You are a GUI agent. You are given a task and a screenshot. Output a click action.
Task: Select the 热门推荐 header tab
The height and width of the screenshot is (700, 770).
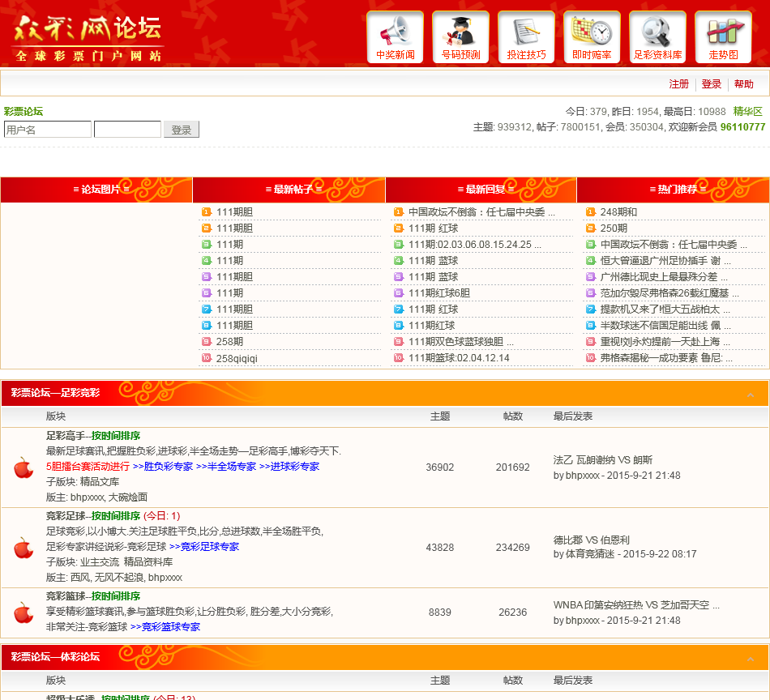pos(673,190)
